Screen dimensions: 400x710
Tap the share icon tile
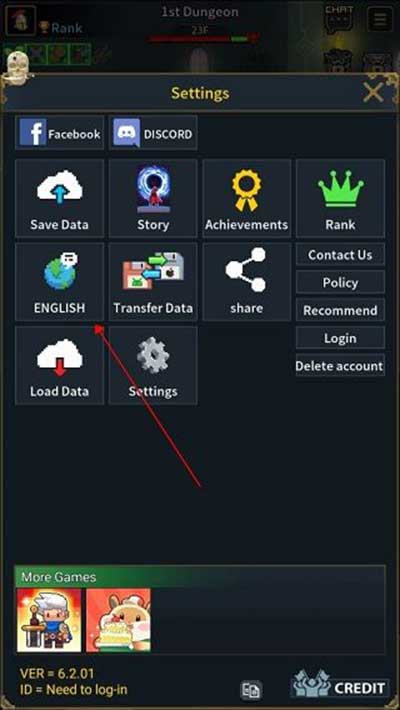[x=246, y=282]
